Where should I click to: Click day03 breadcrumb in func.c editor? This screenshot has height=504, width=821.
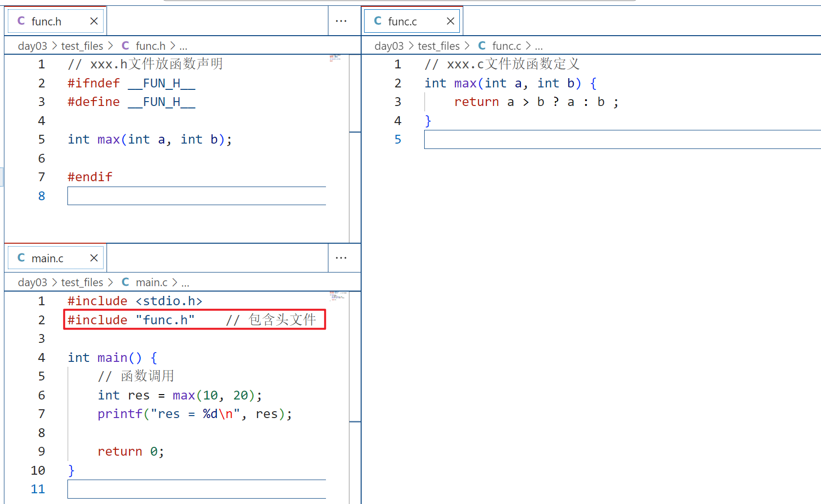(x=389, y=46)
